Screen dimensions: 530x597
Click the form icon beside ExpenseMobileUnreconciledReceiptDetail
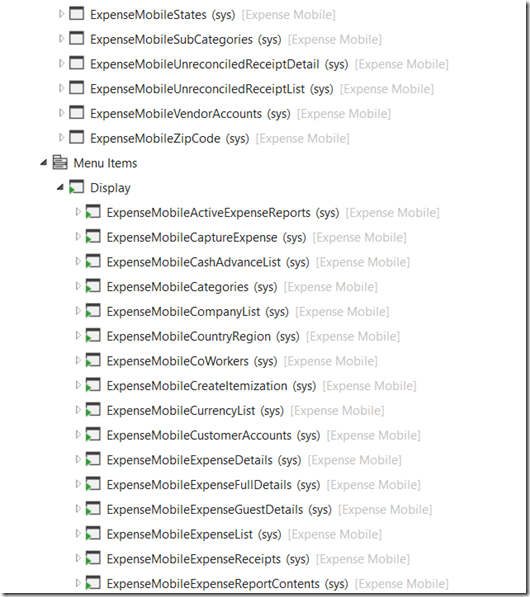coord(77,63)
